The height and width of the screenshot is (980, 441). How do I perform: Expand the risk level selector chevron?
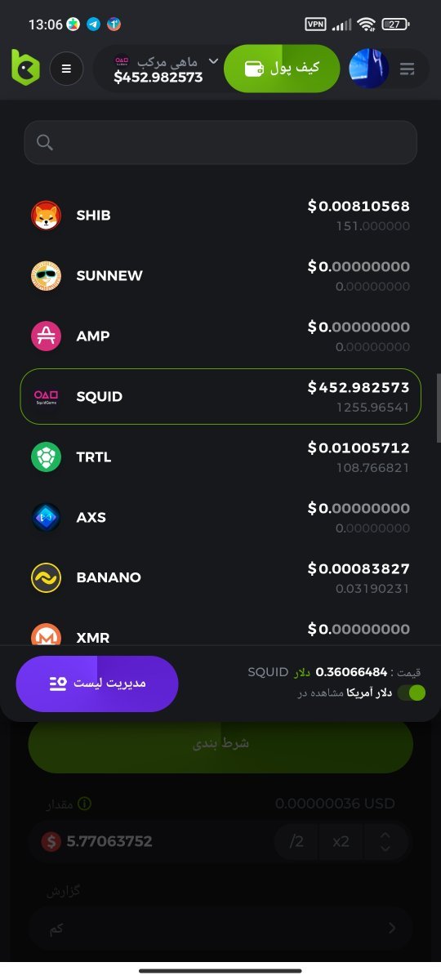click(391, 928)
